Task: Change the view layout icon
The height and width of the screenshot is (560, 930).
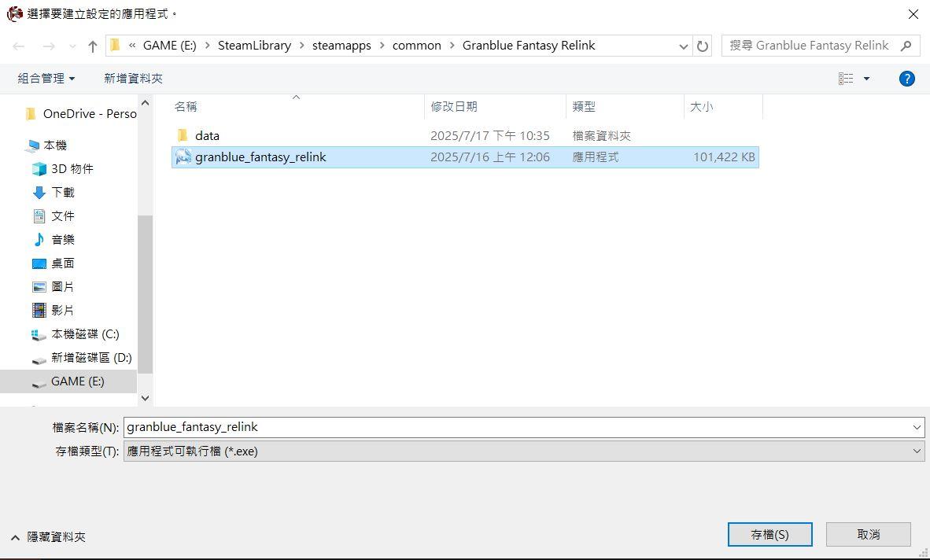Action: tap(846, 78)
